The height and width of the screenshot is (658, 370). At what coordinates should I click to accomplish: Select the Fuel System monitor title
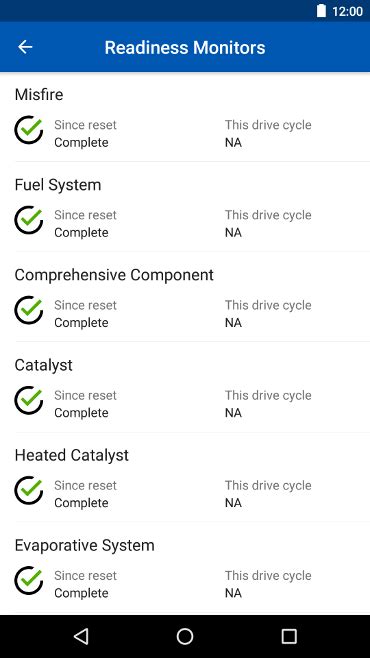[x=58, y=185]
